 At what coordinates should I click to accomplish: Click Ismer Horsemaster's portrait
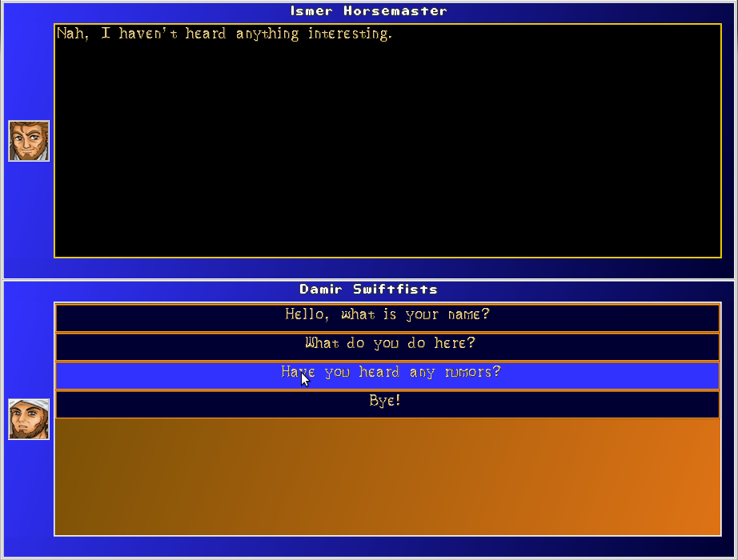pyautogui.click(x=29, y=141)
